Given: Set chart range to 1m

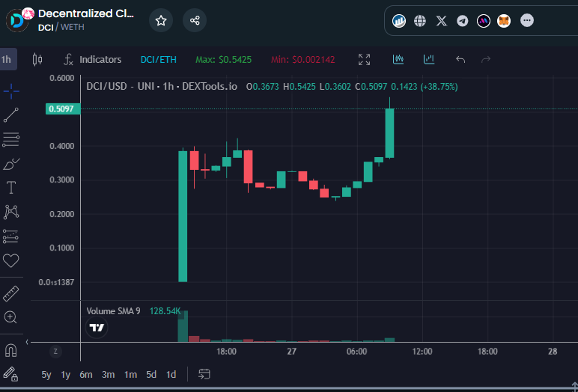Looking at the screenshot, I should point(130,375).
